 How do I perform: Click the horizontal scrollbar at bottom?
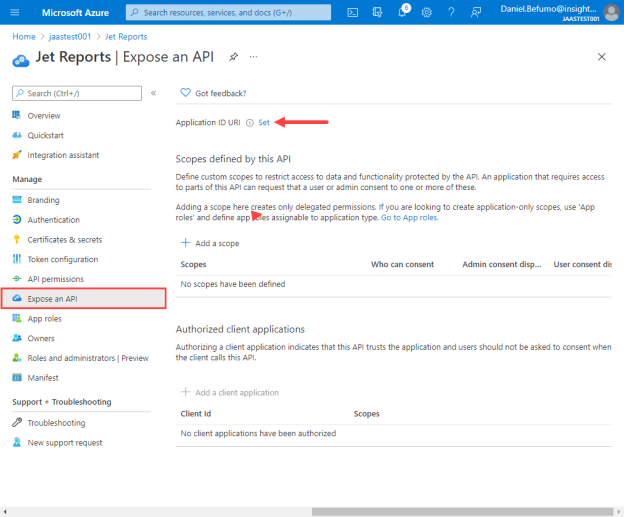click(x=462, y=511)
